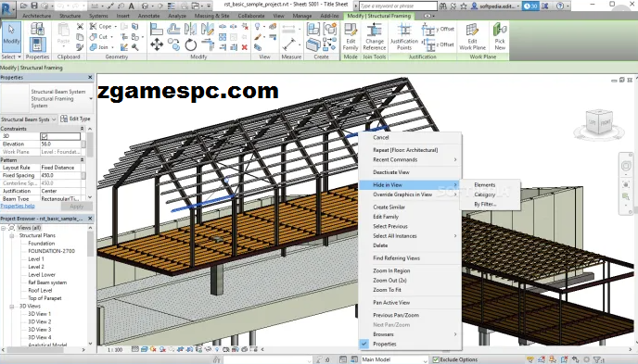This screenshot has width=638, height=364.
Task: Click the Edit Family icon
Action: coord(351,37)
